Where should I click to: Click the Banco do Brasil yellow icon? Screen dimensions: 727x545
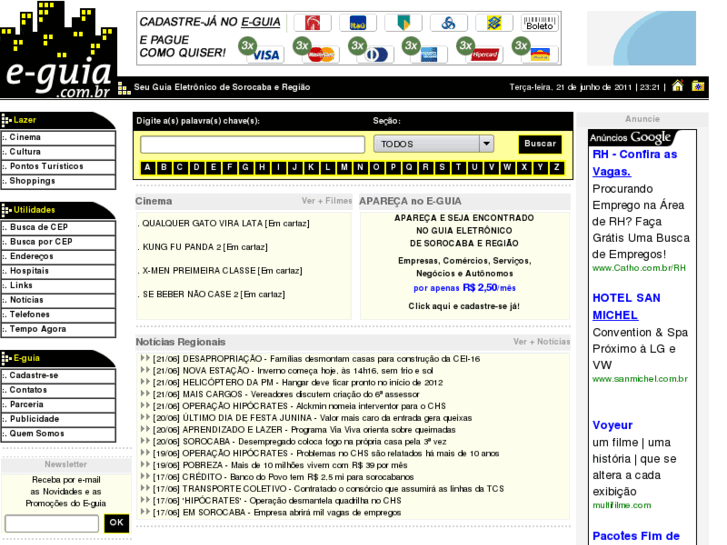click(x=494, y=23)
